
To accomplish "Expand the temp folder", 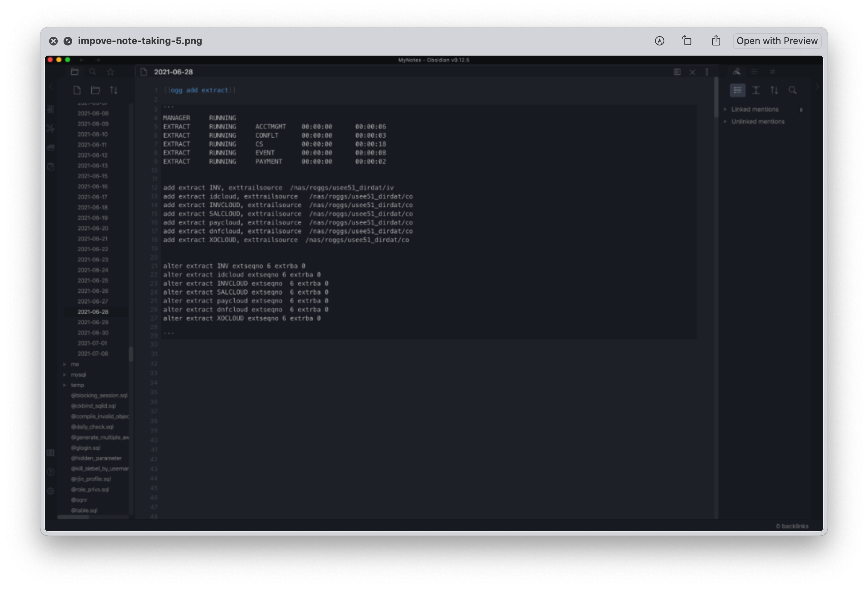I will click(x=78, y=385).
